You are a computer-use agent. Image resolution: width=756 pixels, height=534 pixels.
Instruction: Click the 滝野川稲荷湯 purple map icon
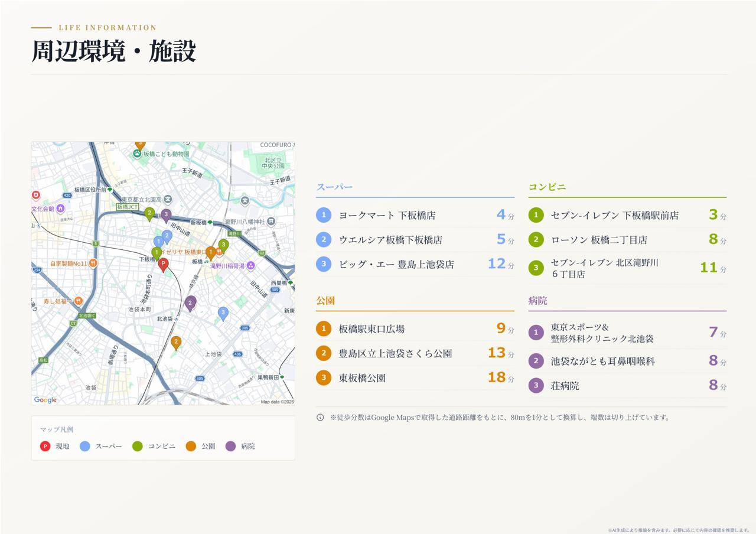tap(250, 266)
